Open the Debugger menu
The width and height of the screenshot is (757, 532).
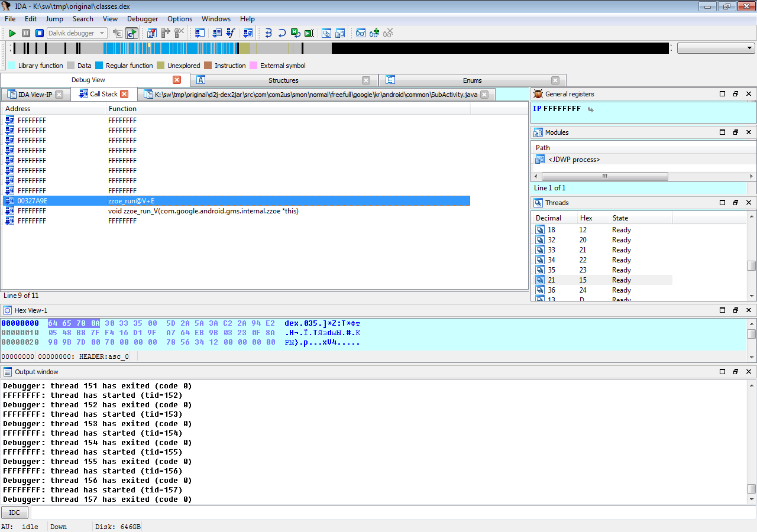click(x=143, y=19)
